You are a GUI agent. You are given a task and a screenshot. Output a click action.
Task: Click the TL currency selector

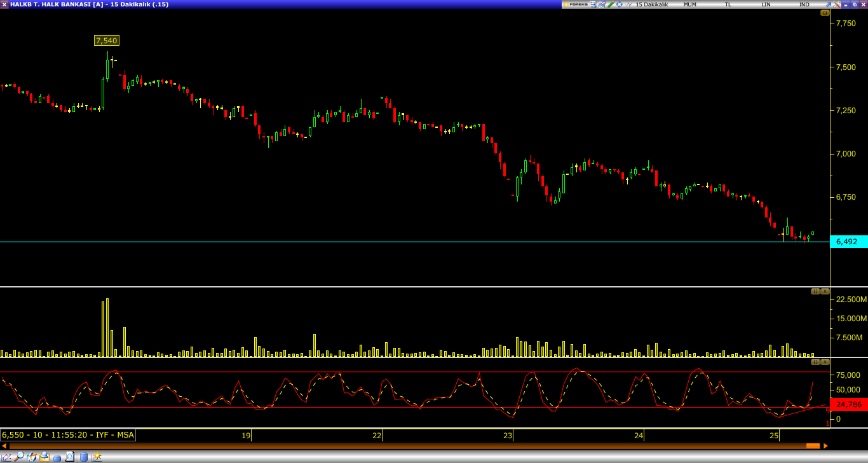pyautogui.click(x=728, y=4)
